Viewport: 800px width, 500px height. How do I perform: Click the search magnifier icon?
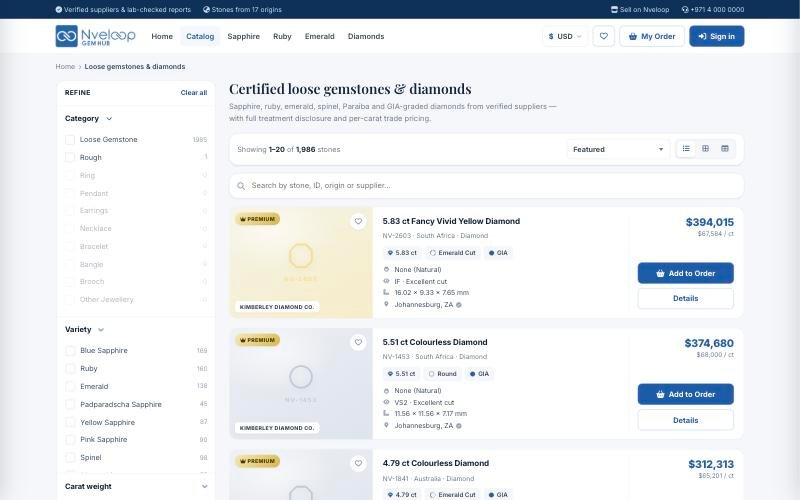click(x=241, y=186)
